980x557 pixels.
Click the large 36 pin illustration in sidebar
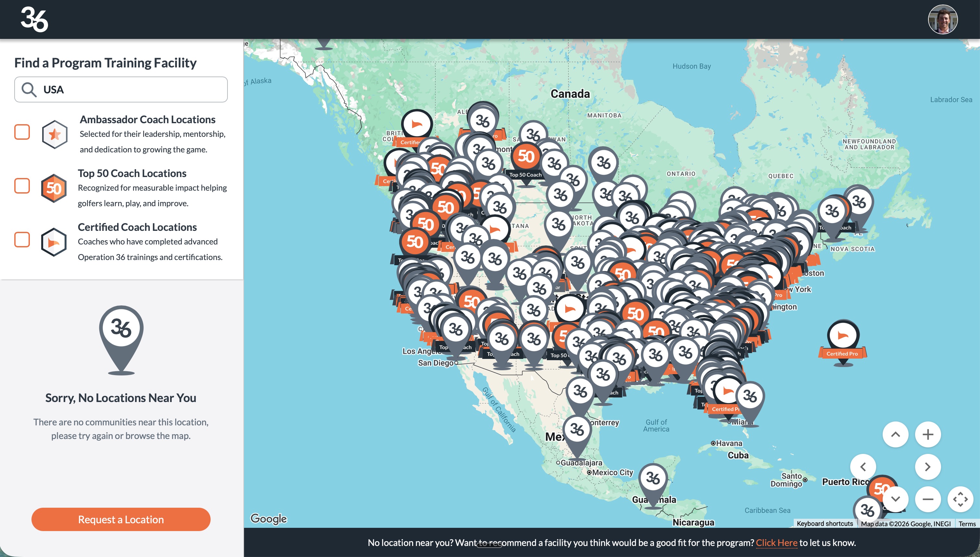click(121, 340)
